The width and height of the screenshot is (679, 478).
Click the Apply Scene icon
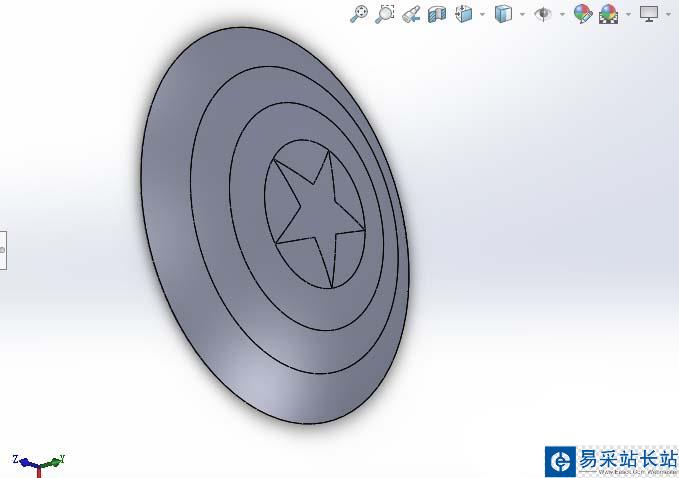pos(608,14)
